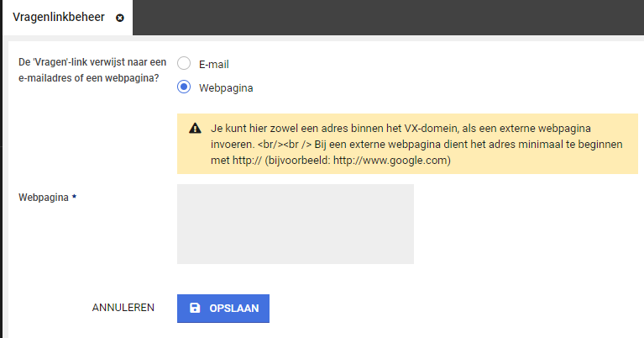
Task: Select the Webpagina radio button
Action: [x=185, y=87]
